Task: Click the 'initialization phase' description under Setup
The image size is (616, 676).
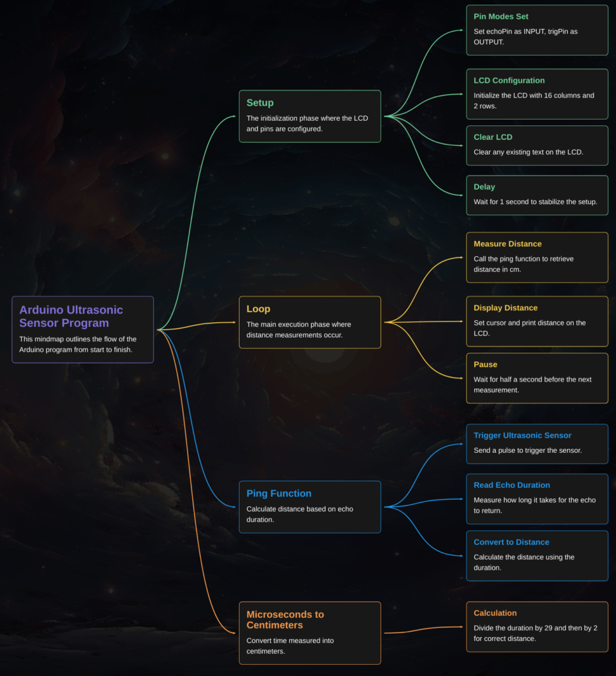Action: click(307, 123)
